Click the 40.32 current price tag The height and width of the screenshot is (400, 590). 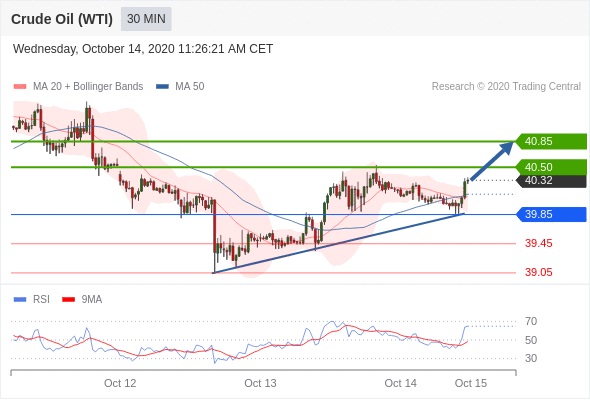pos(552,181)
